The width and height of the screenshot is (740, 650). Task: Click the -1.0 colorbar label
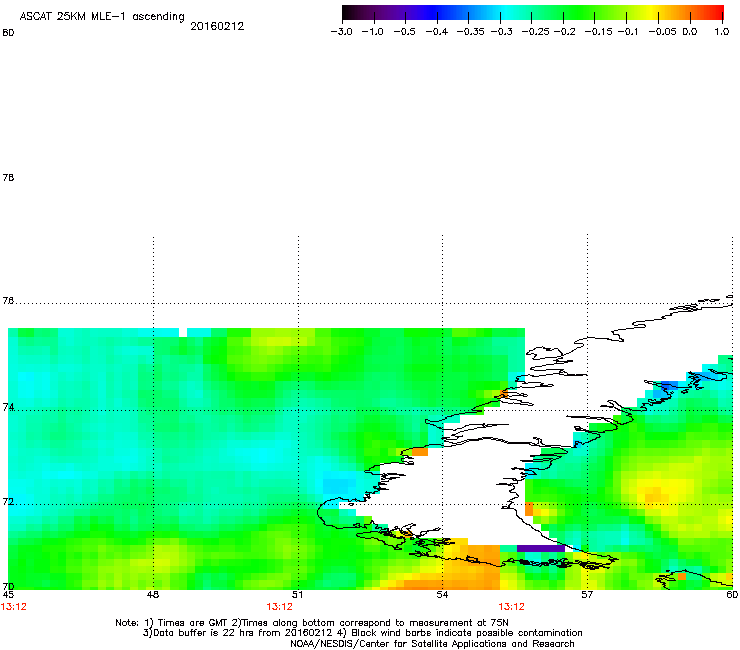coord(372,32)
